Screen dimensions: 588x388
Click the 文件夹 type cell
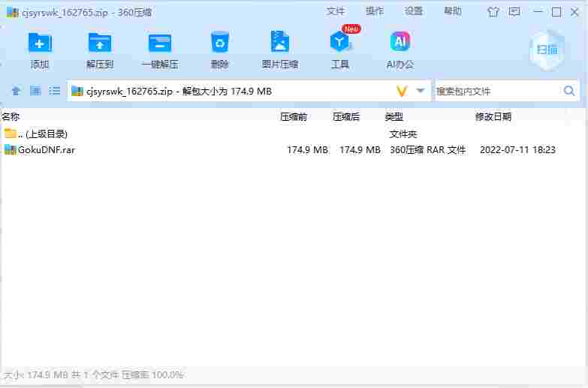click(x=403, y=134)
